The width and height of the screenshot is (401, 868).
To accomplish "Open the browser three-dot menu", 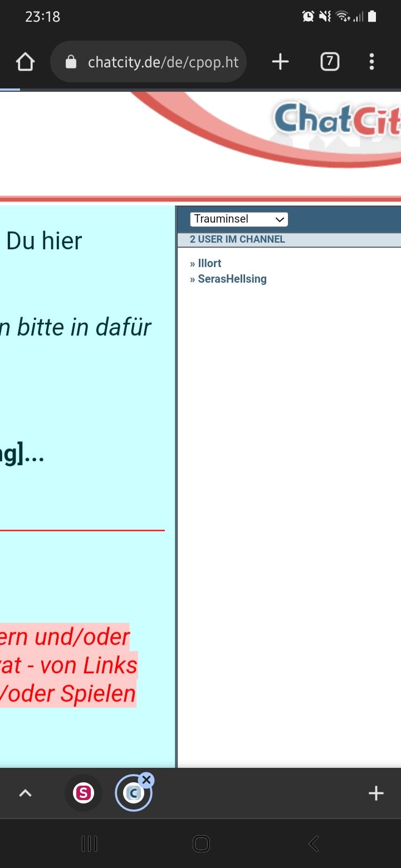I will tap(371, 62).
